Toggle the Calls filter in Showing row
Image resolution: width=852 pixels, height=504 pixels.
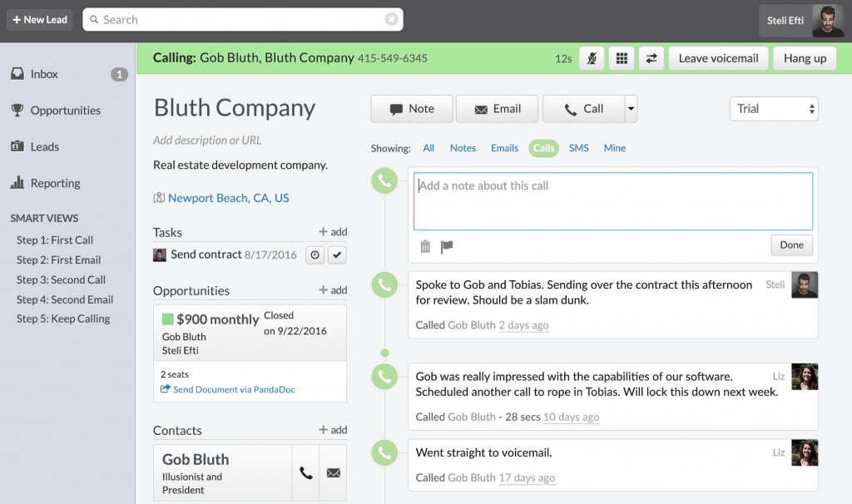coord(543,148)
